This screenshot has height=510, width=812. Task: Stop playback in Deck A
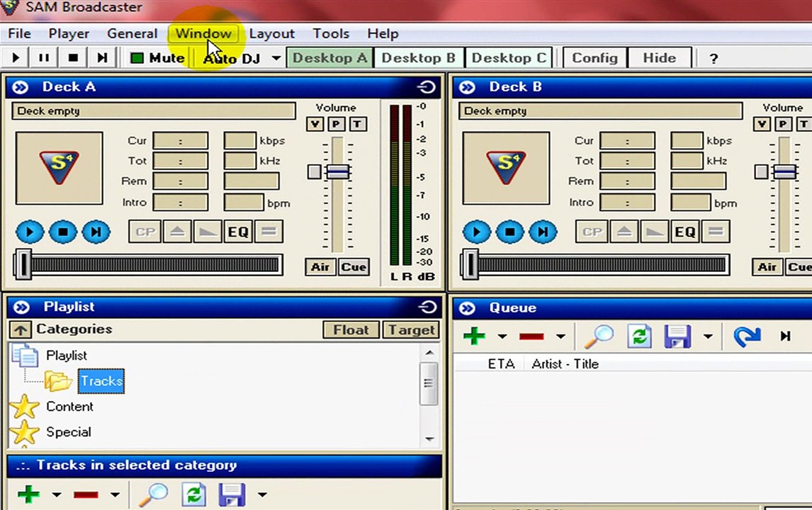[x=62, y=232]
